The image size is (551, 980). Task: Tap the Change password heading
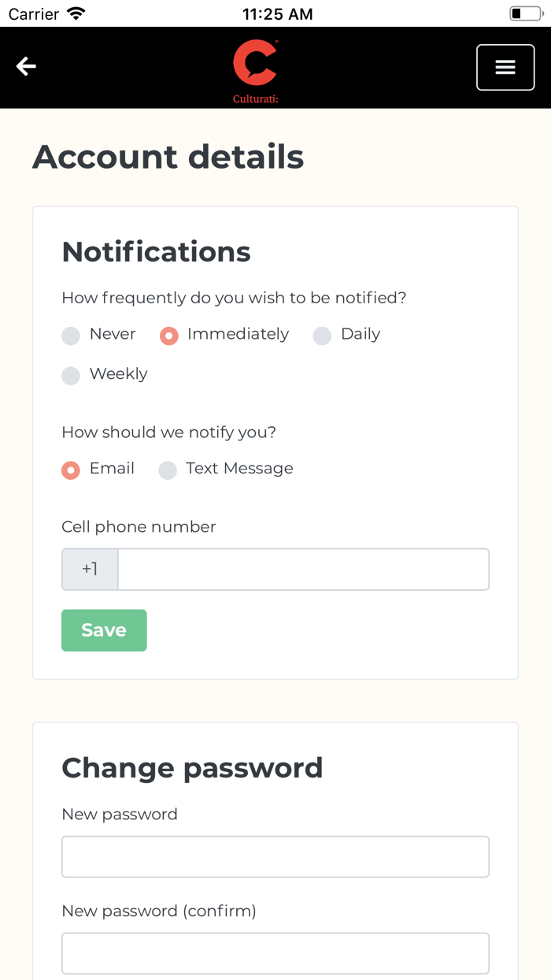[192, 768]
